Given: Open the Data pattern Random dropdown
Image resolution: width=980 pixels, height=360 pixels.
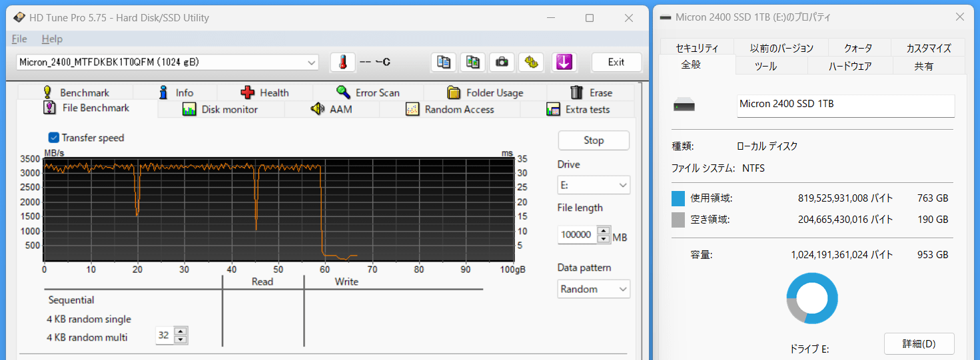Looking at the screenshot, I should (x=594, y=289).
